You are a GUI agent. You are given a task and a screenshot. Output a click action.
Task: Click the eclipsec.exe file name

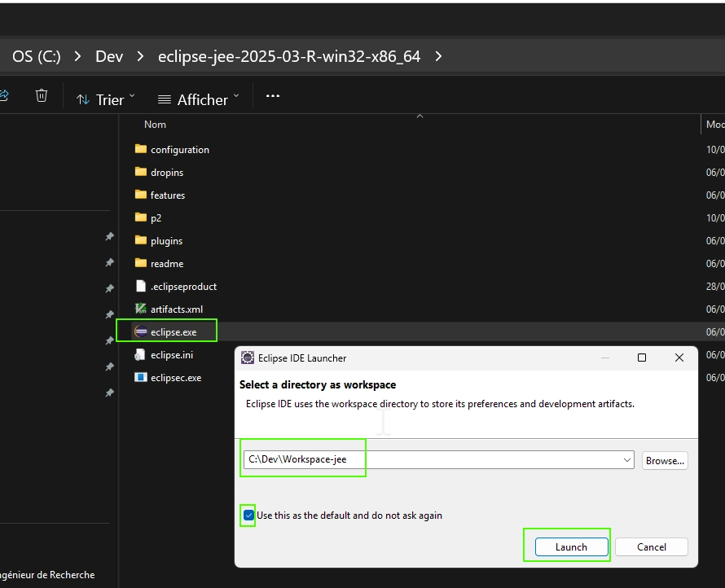tap(176, 378)
